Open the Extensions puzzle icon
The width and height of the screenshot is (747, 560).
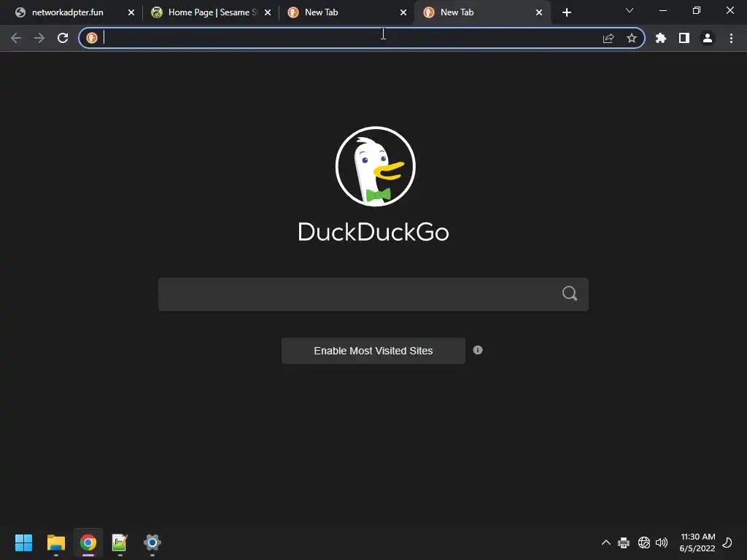pyautogui.click(x=661, y=38)
